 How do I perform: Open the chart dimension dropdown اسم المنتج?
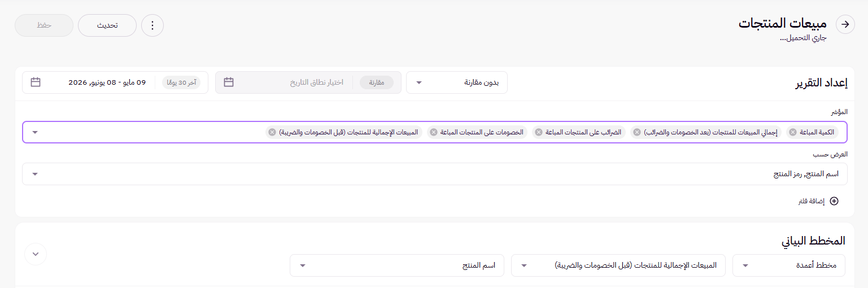396,265
